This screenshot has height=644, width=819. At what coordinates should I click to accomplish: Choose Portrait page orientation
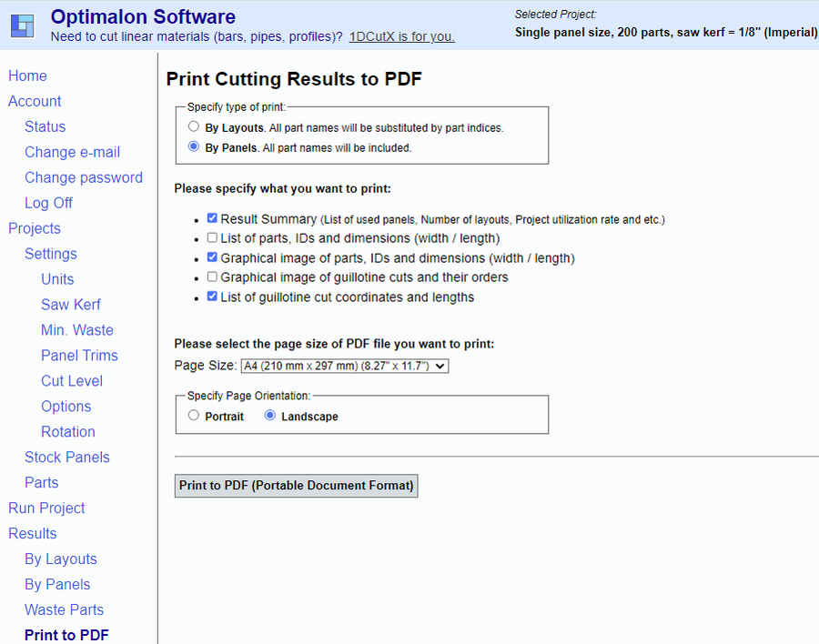click(194, 416)
